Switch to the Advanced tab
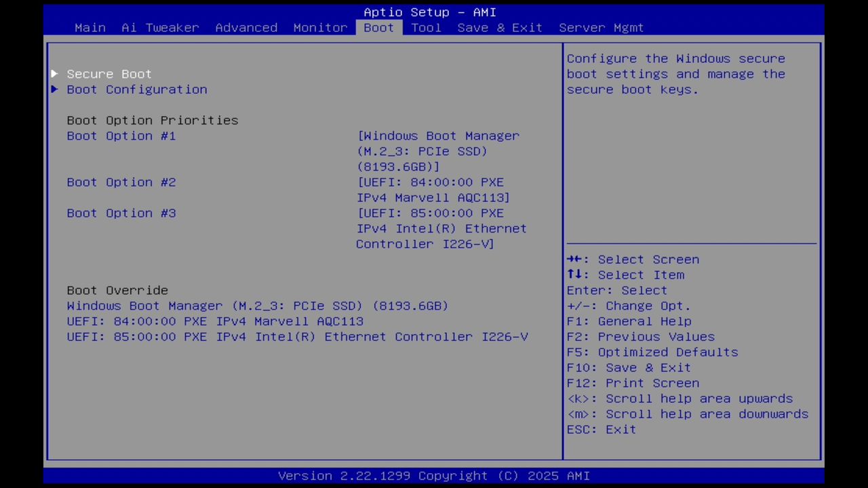Image resolution: width=868 pixels, height=488 pixels. [x=246, y=27]
